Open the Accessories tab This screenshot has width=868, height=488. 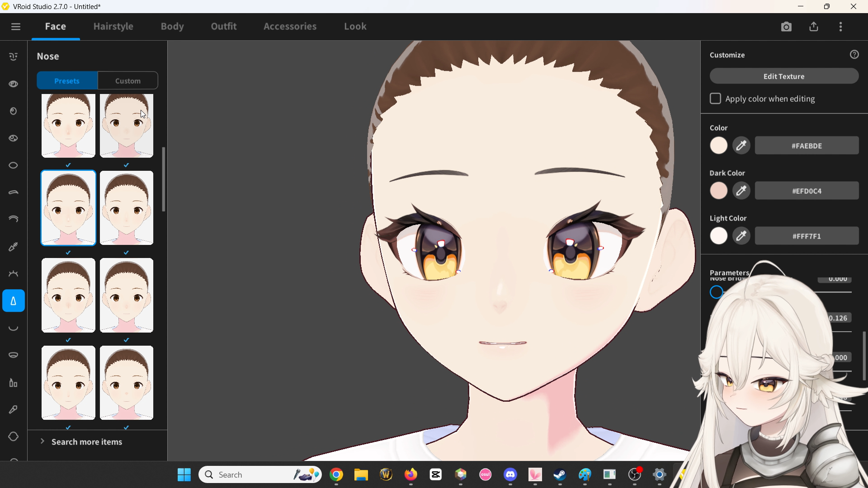(x=290, y=27)
